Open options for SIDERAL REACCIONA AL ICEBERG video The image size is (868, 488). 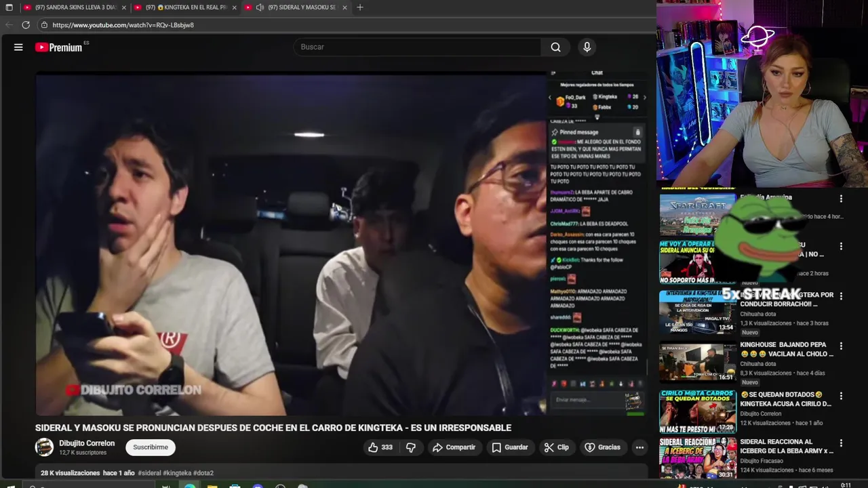[841, 443]
